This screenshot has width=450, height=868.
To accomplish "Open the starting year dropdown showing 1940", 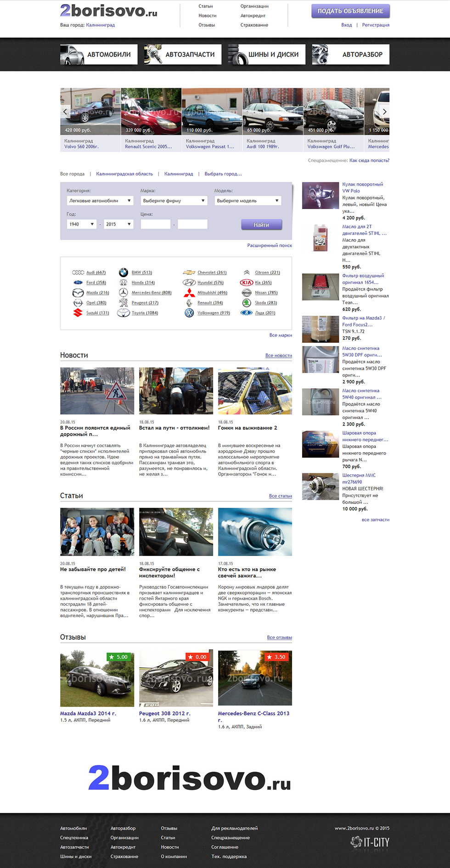I will coord(82,224).
